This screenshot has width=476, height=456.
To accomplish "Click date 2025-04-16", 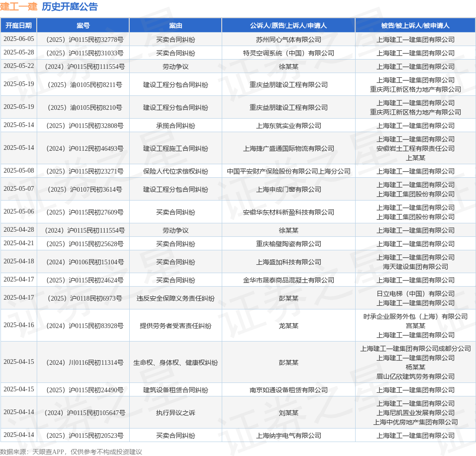I will pyautogui.click(x=19, y=325).
